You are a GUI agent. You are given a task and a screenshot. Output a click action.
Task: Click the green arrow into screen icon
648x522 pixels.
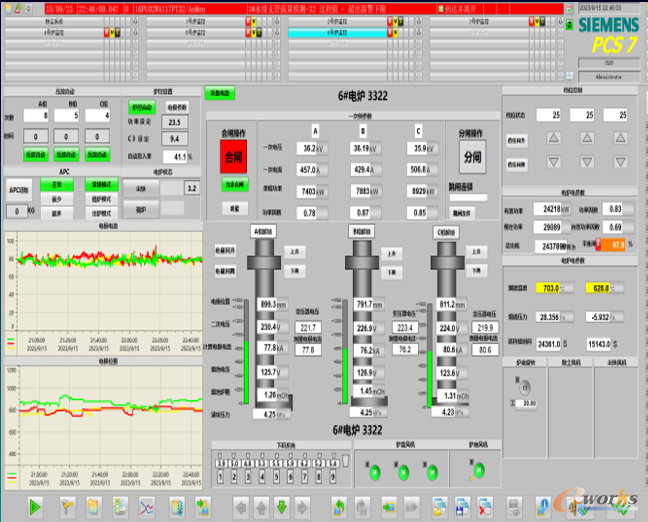(388, 507)
